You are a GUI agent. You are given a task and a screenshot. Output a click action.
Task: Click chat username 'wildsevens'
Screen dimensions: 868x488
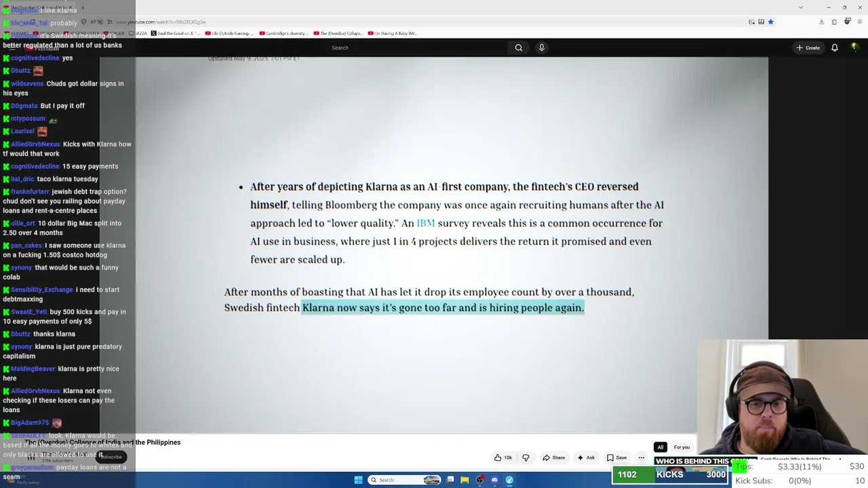click(27, 84)
